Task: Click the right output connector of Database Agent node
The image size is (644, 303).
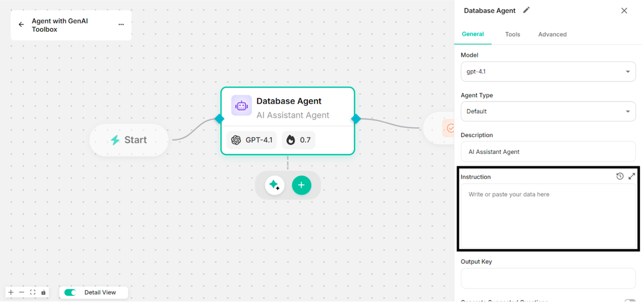Action: 356,119
